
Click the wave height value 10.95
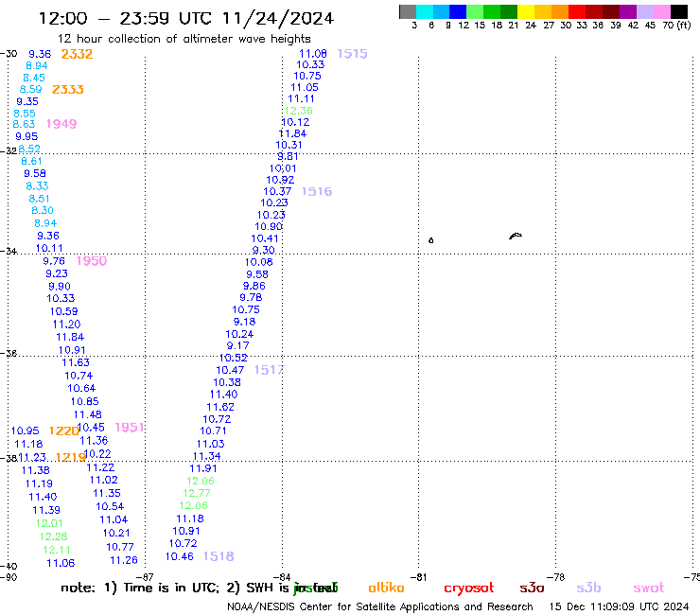click(25, 431)
